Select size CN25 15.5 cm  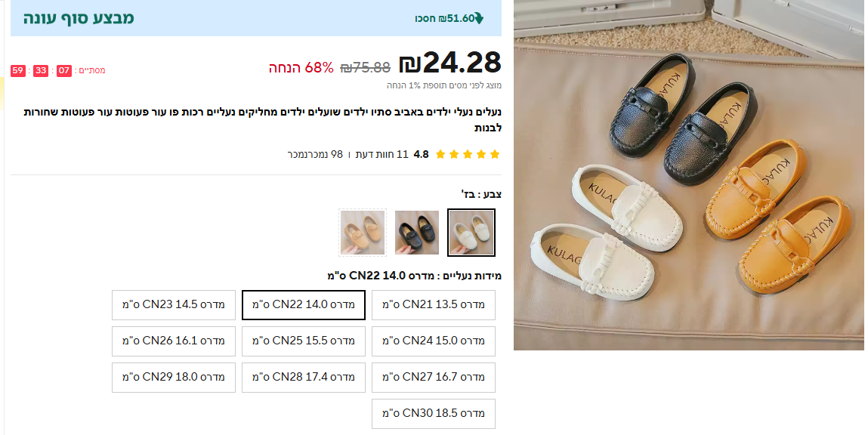[x=304, y=341]
